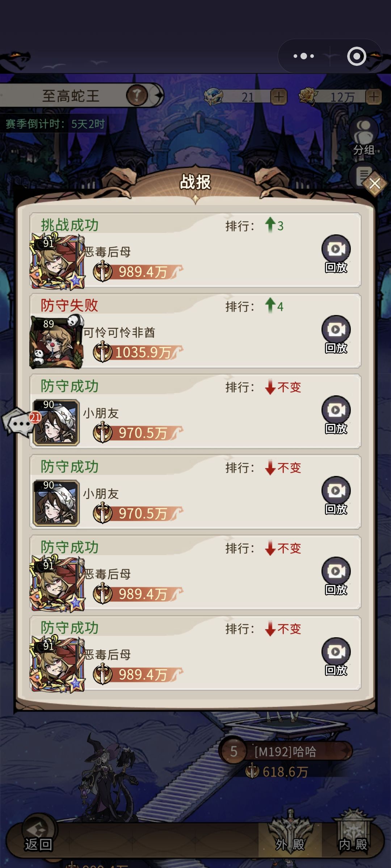Screen dimensions: 391x868
Task: View the 可怜可怜非酋 player avatar
Action: [x=57, y=342]
